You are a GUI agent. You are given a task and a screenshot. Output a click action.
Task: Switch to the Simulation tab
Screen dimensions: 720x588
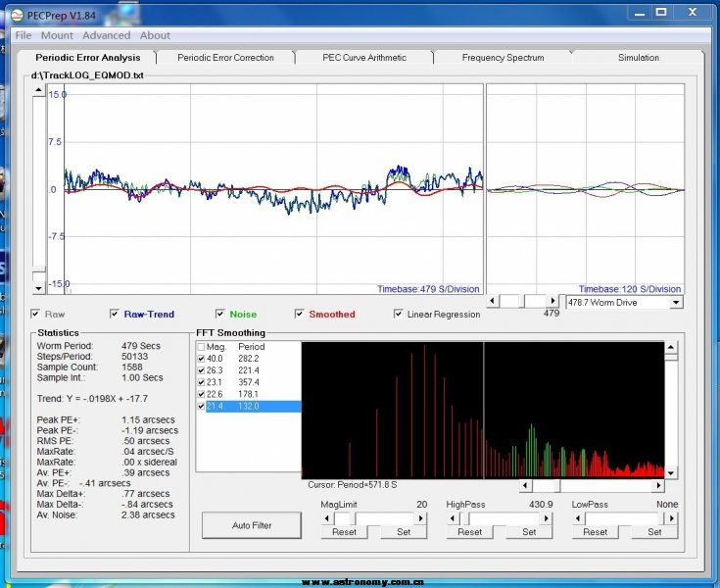coord(639,58)
